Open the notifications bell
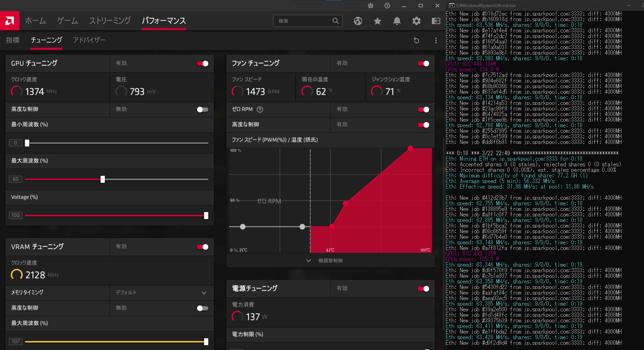Image resolution: width=644 pixels, height=350 pixels. [397, 21]
